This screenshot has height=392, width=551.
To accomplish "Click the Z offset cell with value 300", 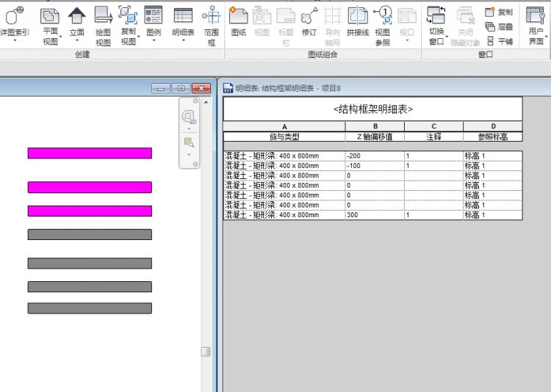I will click(x=375, y=214).
